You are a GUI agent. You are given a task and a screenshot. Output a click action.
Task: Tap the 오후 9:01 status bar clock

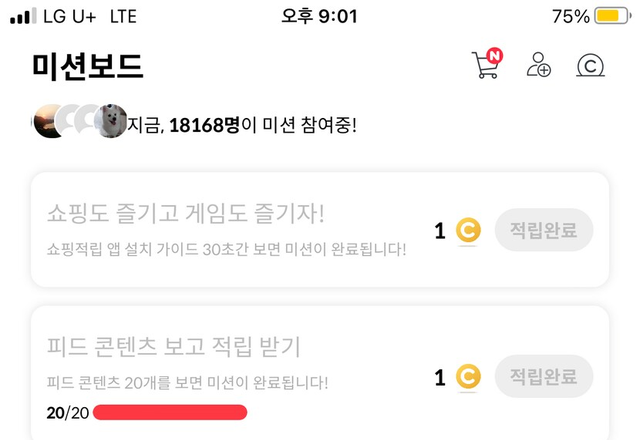(319, 16)
